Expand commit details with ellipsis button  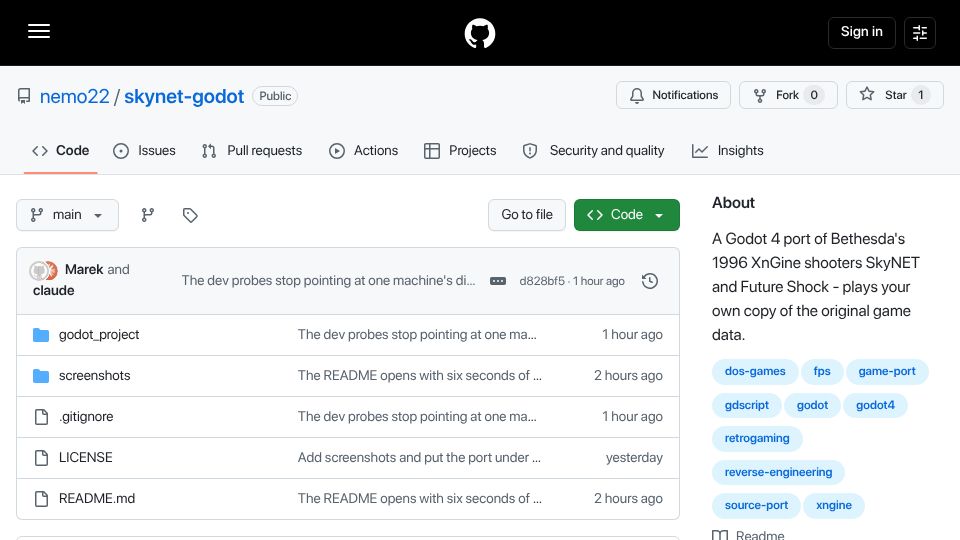498,281
